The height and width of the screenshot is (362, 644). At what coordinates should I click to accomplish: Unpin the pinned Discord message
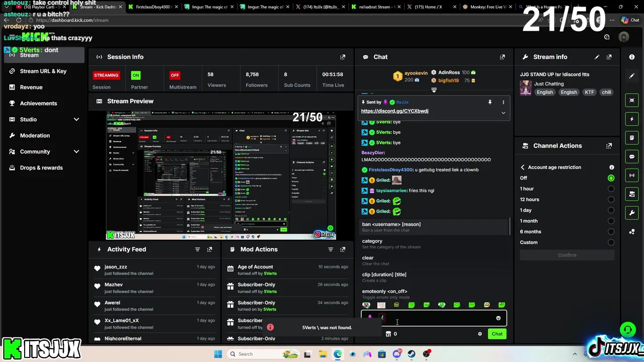[x=490, y=102]
